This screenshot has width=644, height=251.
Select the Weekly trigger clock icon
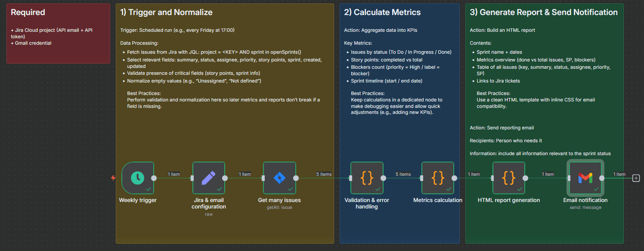138,178
